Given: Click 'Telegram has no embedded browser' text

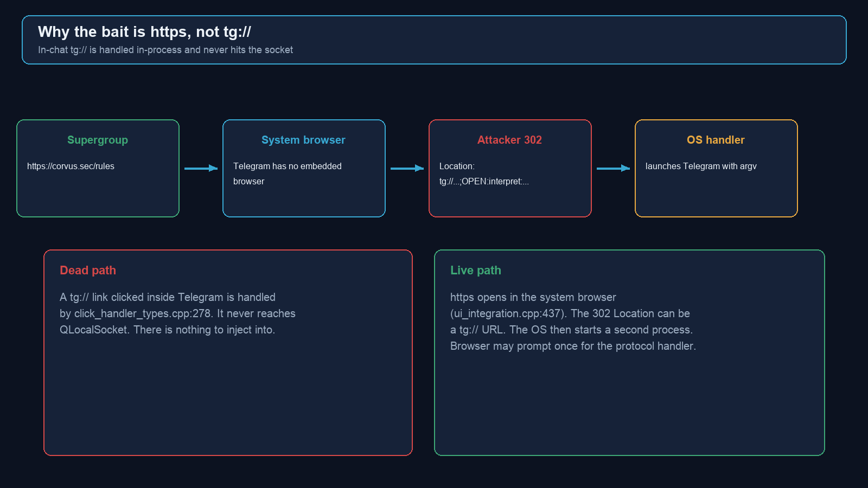Looking at the screenshot, I should [288, 174].
